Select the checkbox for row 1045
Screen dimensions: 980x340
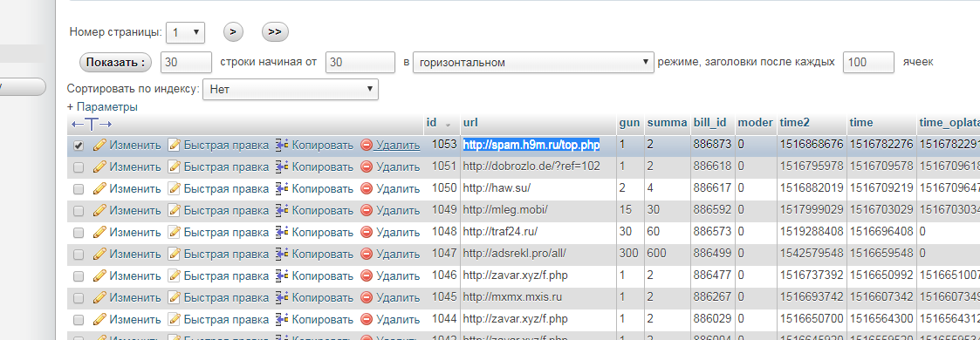79,297
